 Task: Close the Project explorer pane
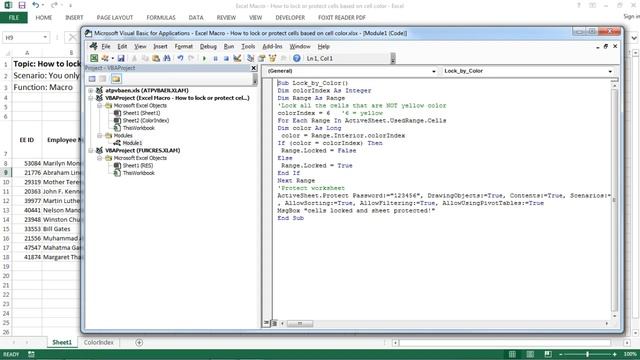[x=253, y=68]
